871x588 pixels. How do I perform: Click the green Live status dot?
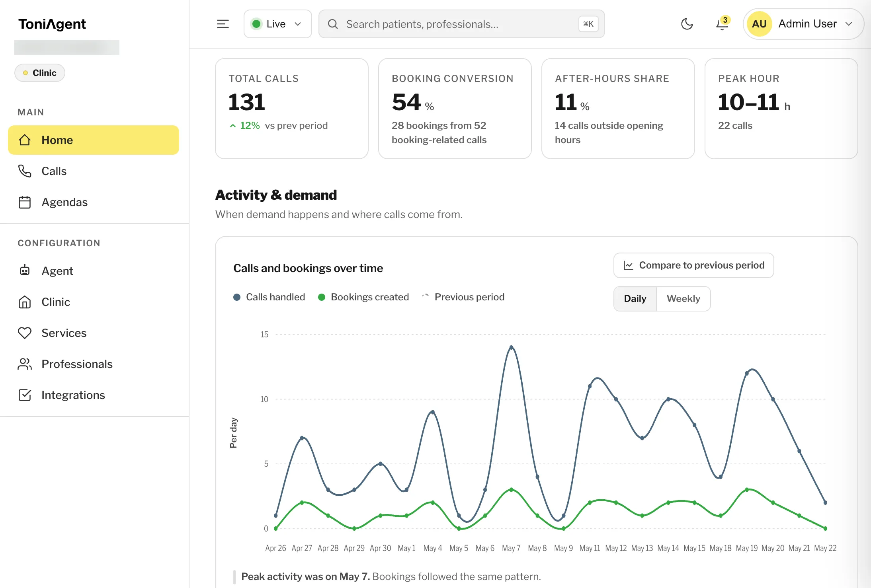(256, 24)
